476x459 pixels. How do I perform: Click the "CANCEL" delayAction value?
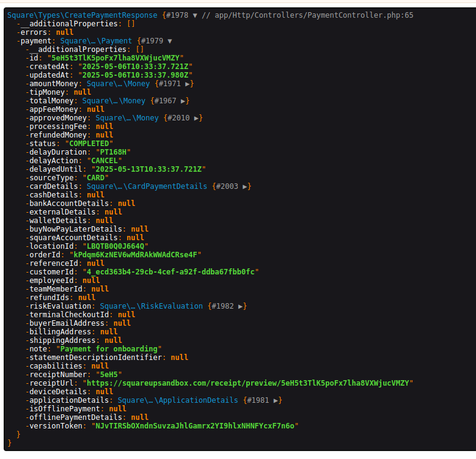104,161
